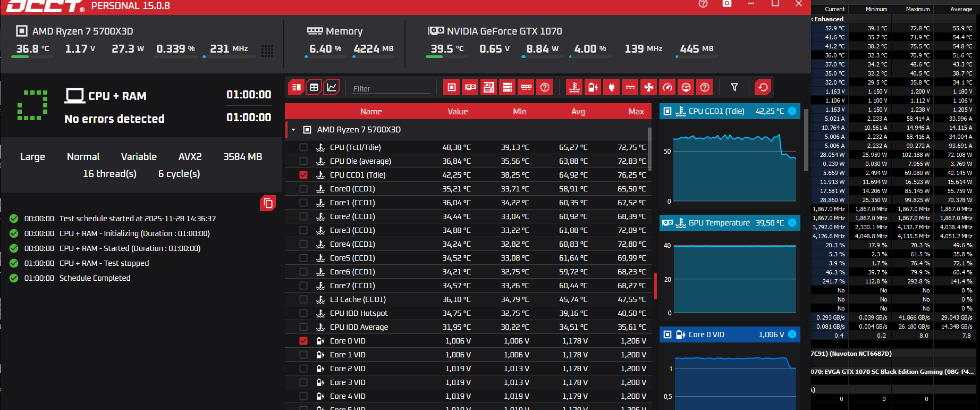Sort sensors by the Value column
980x410 pixels.
(458, 112)
